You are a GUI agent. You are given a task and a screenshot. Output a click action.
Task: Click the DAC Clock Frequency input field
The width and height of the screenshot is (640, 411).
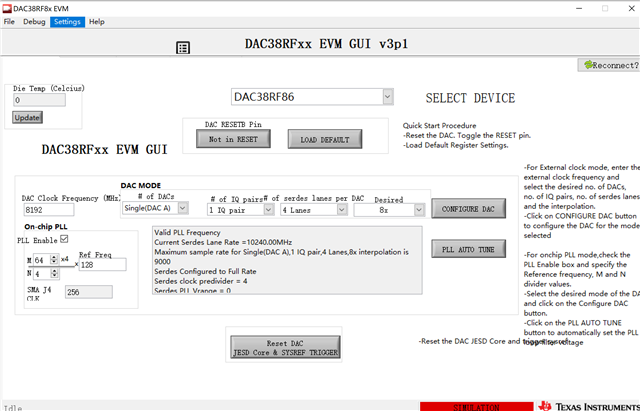49,210
